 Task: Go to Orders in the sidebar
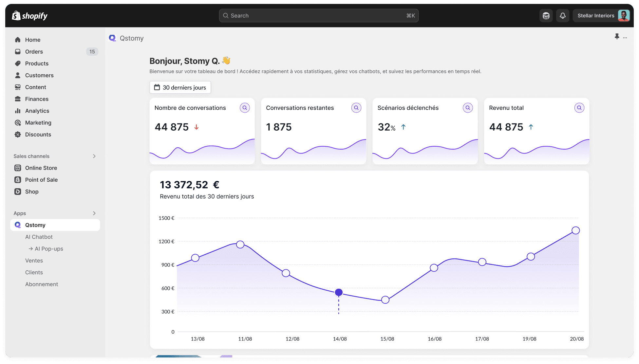34,52
